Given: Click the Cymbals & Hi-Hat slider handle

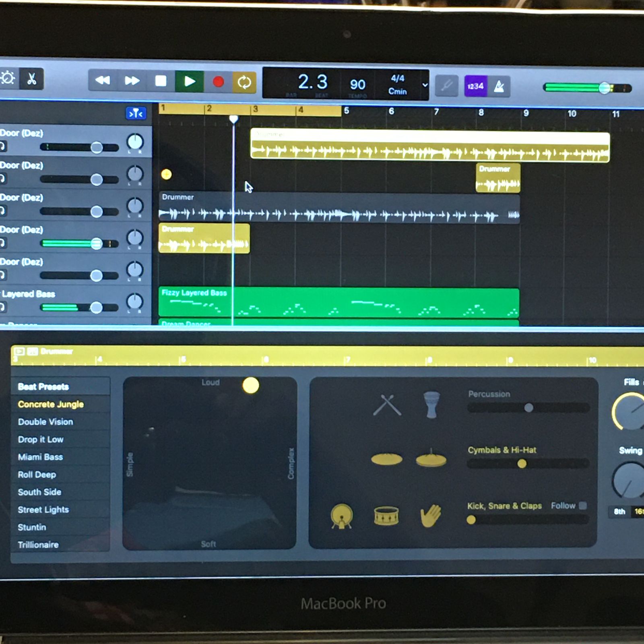Looking at the screenshot, I should [522, 464].
